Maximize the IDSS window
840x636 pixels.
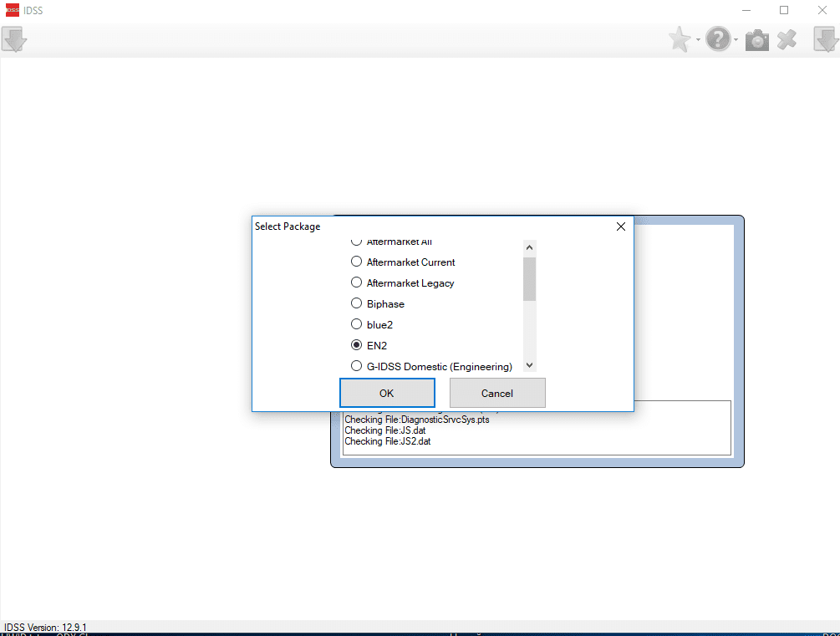(x=784, y=10)
